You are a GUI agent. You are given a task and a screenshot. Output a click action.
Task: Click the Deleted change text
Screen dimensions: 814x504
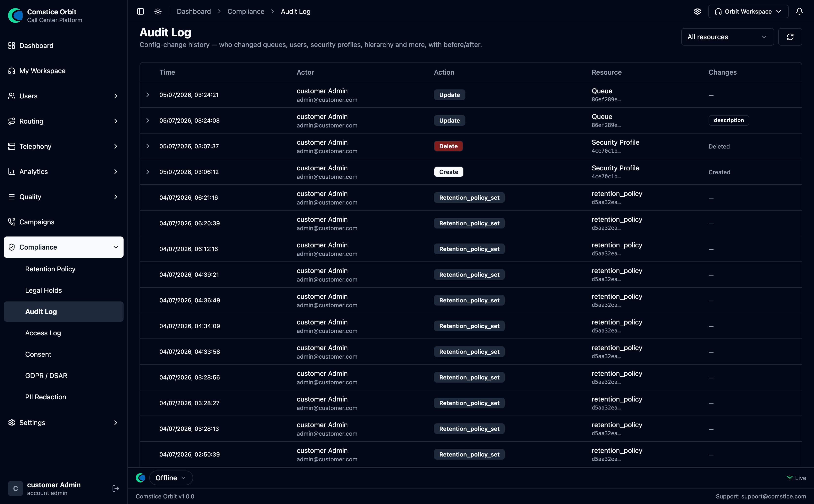click(x=719, y=146)
